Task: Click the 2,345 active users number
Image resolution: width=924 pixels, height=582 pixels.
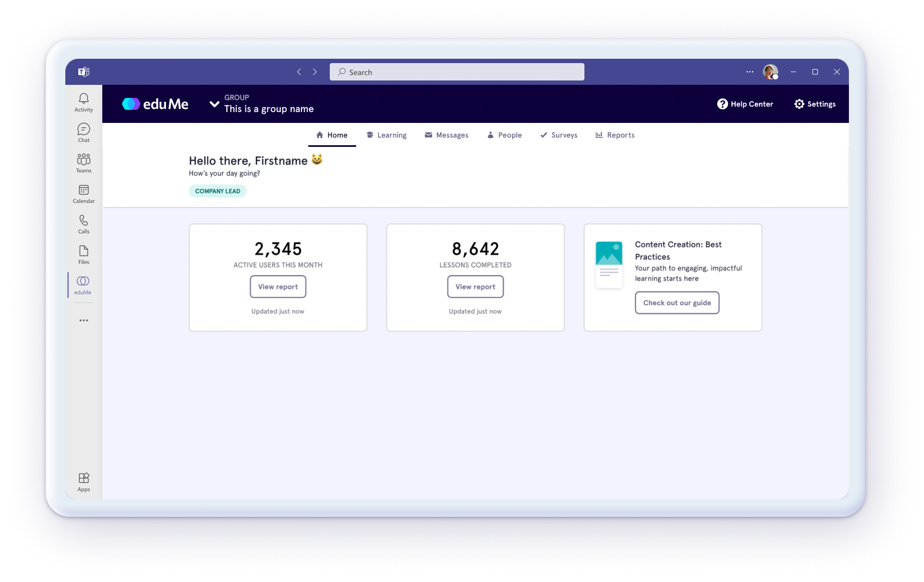Action: pos(278,249)
